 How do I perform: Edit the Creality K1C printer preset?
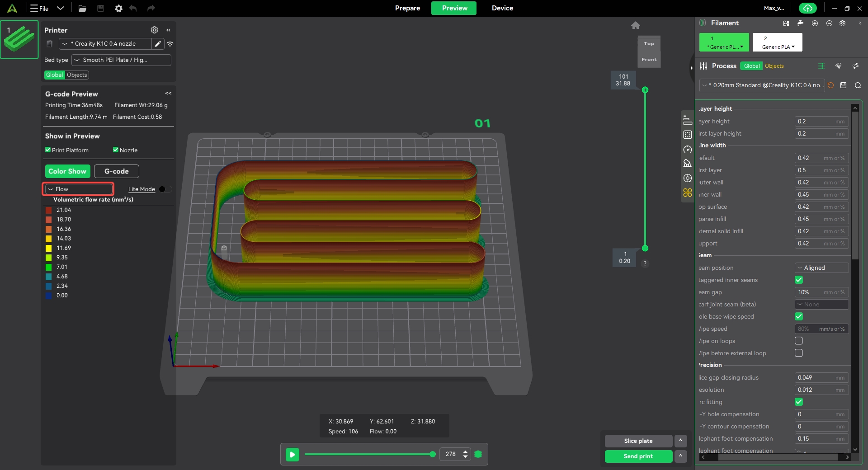[158, 44]
